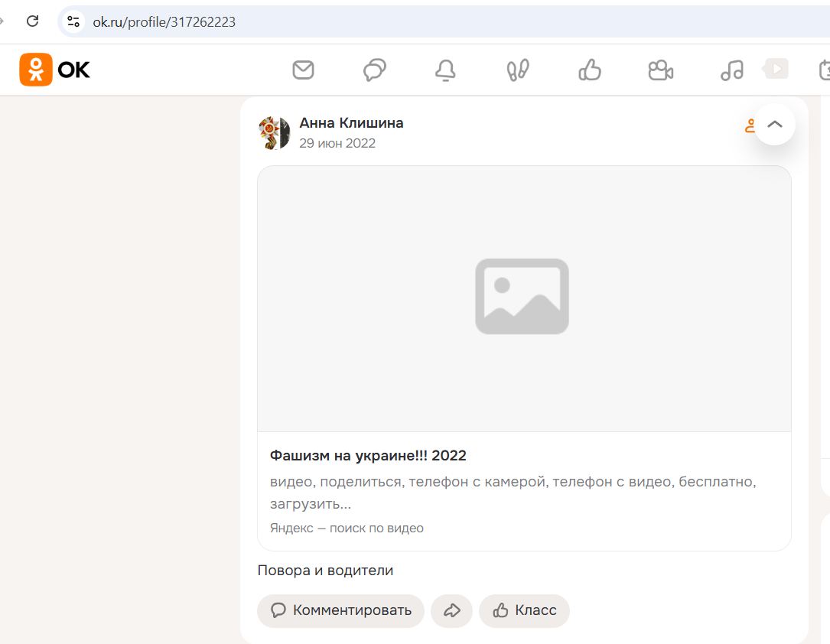Open discussions via the speech bubble icon

click(x=374, y=70)
